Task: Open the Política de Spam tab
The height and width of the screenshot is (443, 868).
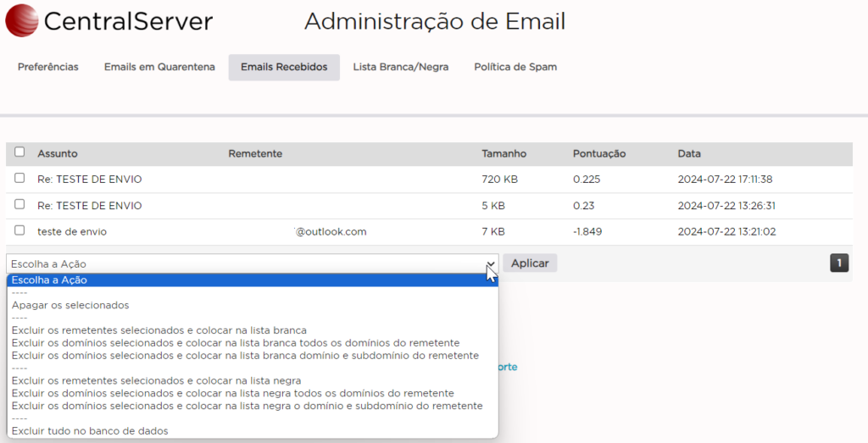Action: pos(515,67)
